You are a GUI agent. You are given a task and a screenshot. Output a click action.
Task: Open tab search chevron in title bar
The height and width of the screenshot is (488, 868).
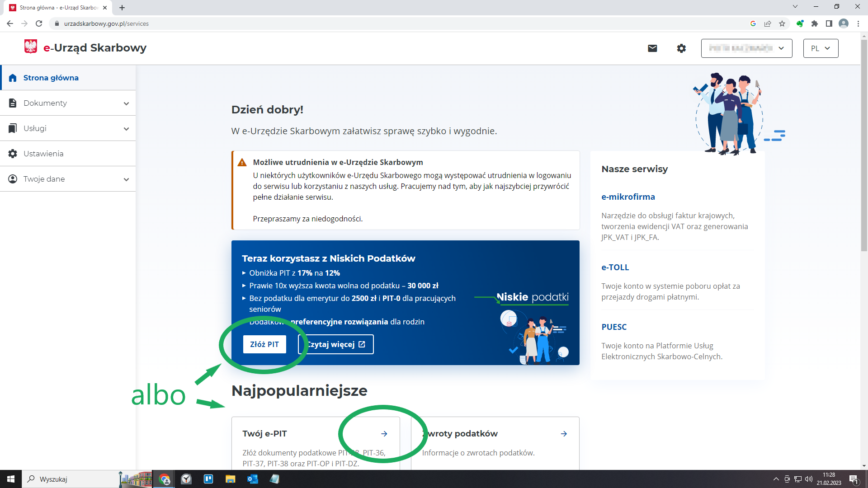795,7
